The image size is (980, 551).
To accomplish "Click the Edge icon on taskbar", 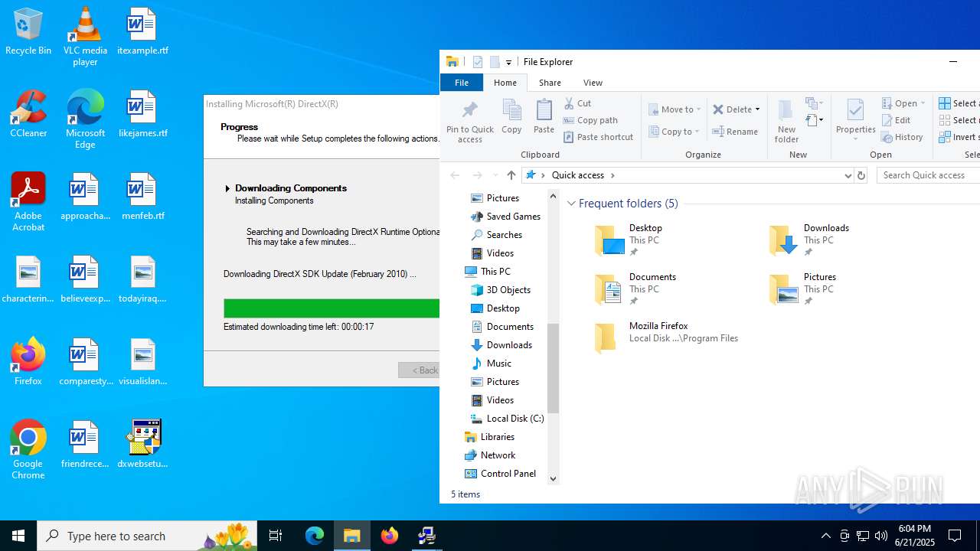I will pos(315,536).
